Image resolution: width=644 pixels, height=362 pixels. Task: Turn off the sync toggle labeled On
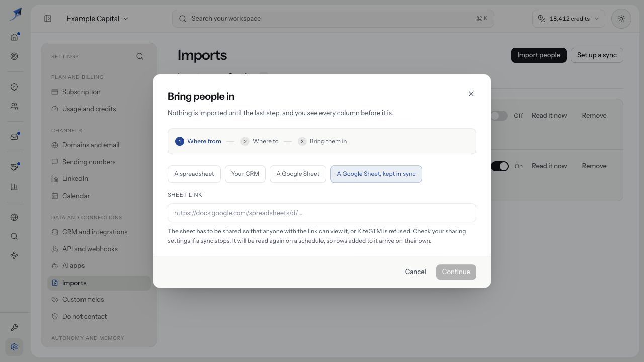point(500,166)
